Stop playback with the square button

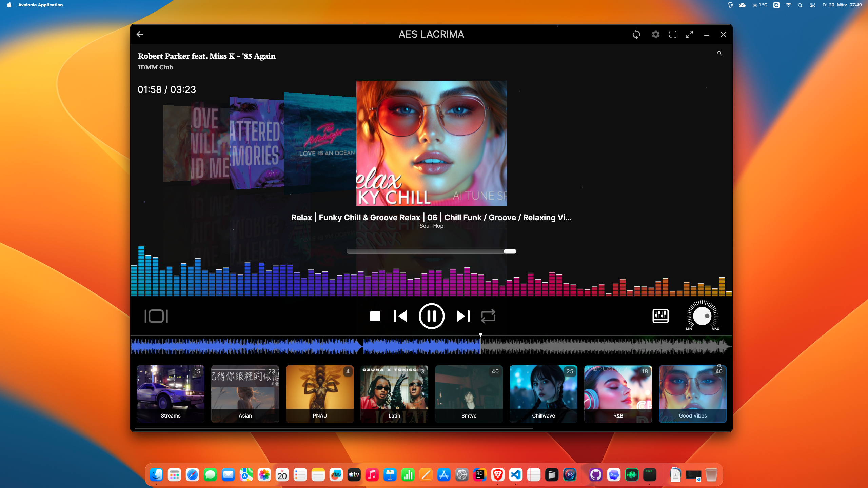pos(375,316)
